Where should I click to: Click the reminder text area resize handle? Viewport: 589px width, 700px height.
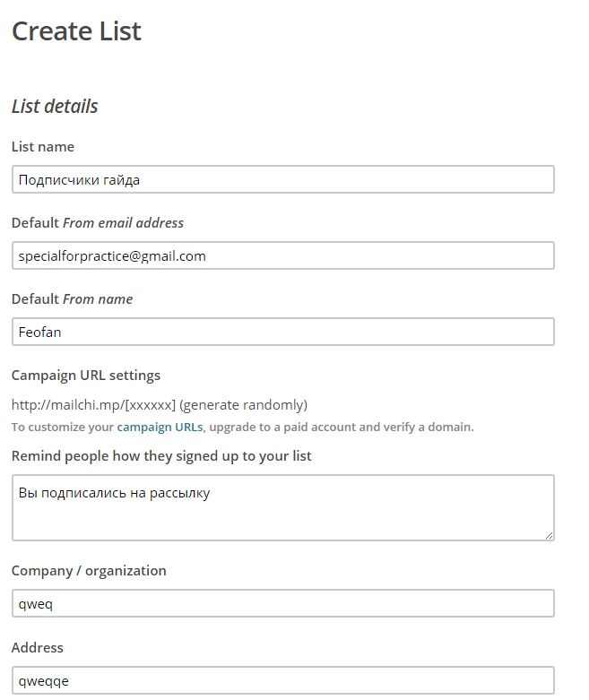(549, 535)
